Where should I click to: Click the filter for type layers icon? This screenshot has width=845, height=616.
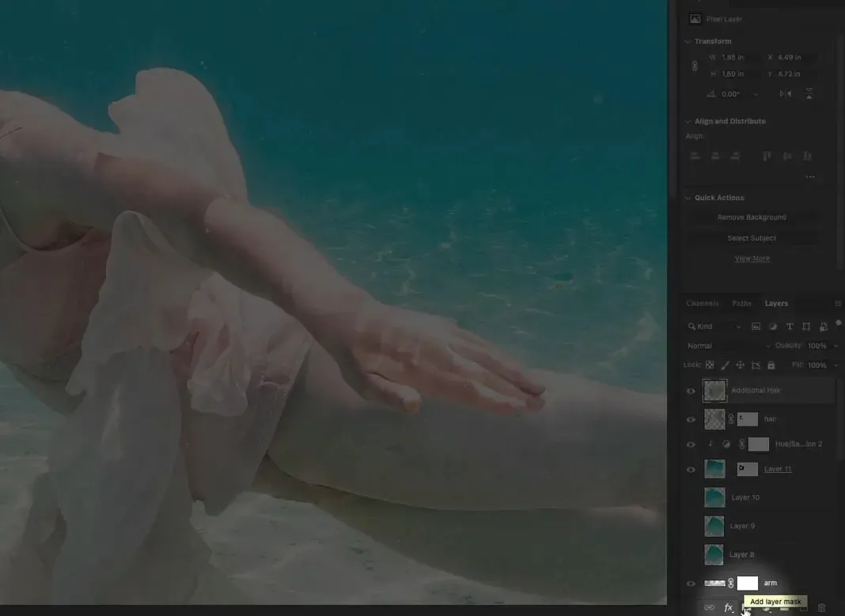790,327
